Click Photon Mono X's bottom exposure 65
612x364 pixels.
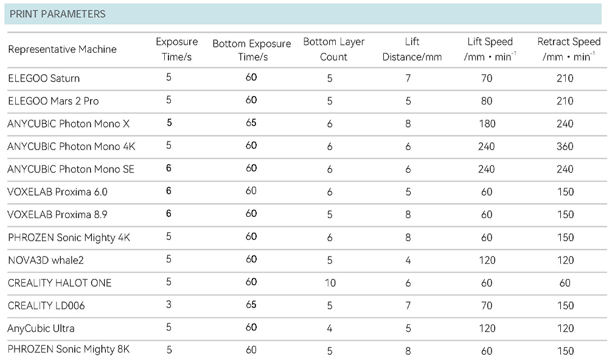[251, 123]
